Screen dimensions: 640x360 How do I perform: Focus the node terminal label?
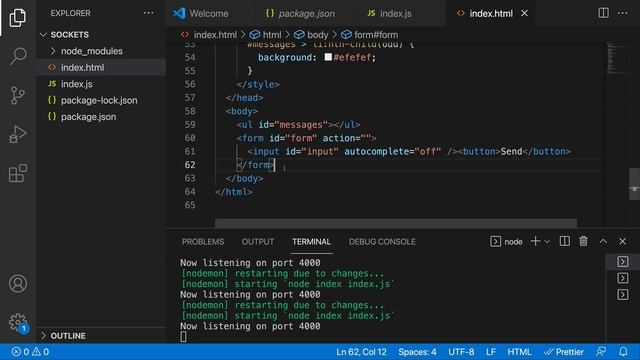click(x=507, y=242)
